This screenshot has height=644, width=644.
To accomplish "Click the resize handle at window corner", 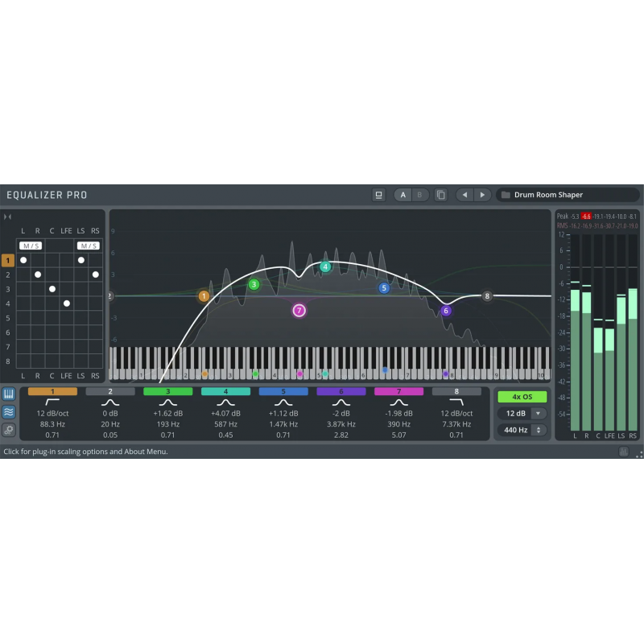I will [639, 454].
